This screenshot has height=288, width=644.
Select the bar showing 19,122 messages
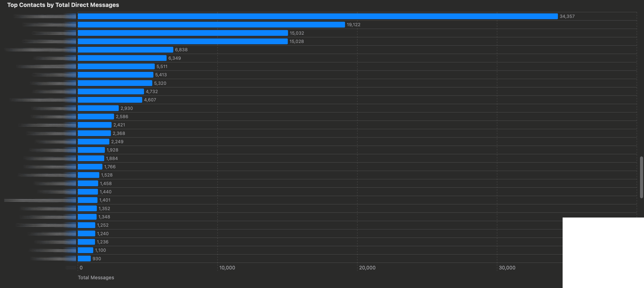210,25
